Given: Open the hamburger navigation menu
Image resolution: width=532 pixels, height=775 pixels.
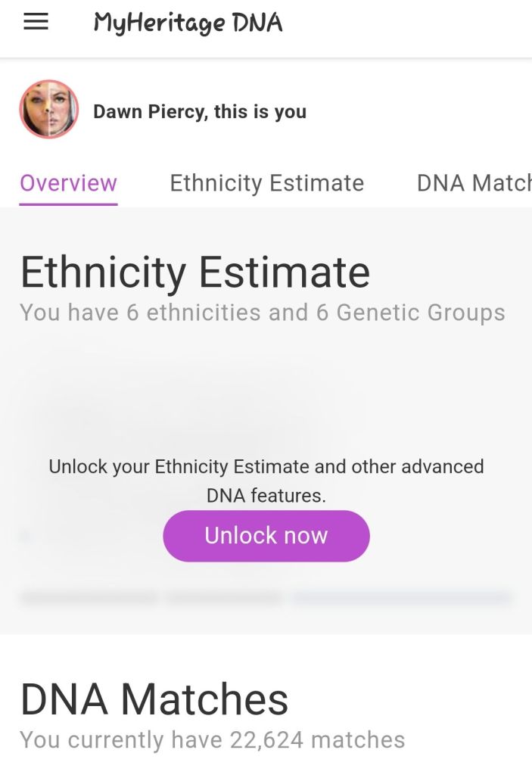Looking at the screenshot, I should pos(36,23).
